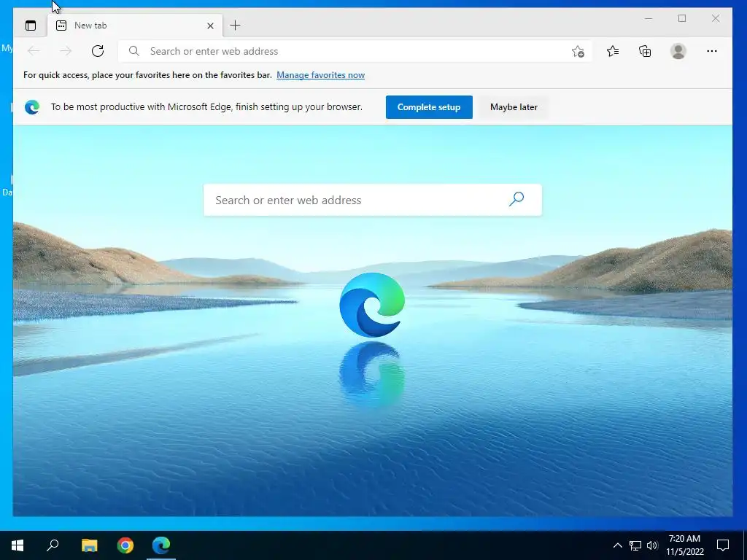Open the notification Action Center icon
This screenshot has width=747, height=560.
(723, 545)
